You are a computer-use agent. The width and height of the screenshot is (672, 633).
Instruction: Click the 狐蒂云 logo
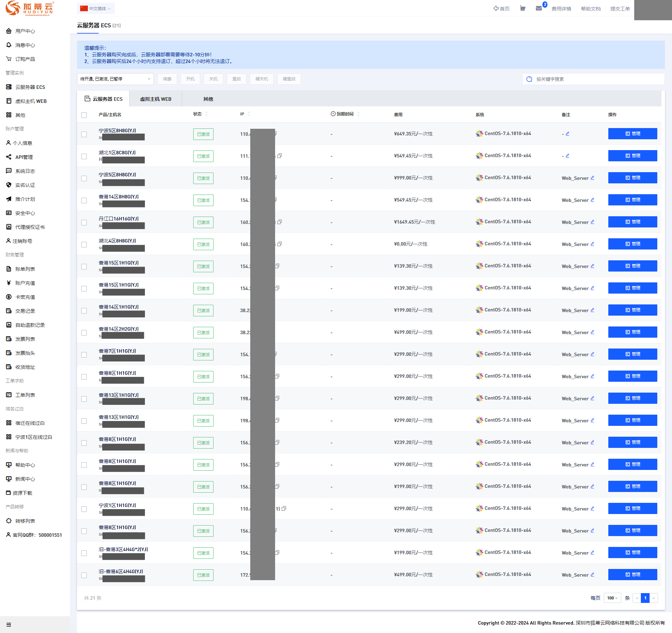(29, 8)
